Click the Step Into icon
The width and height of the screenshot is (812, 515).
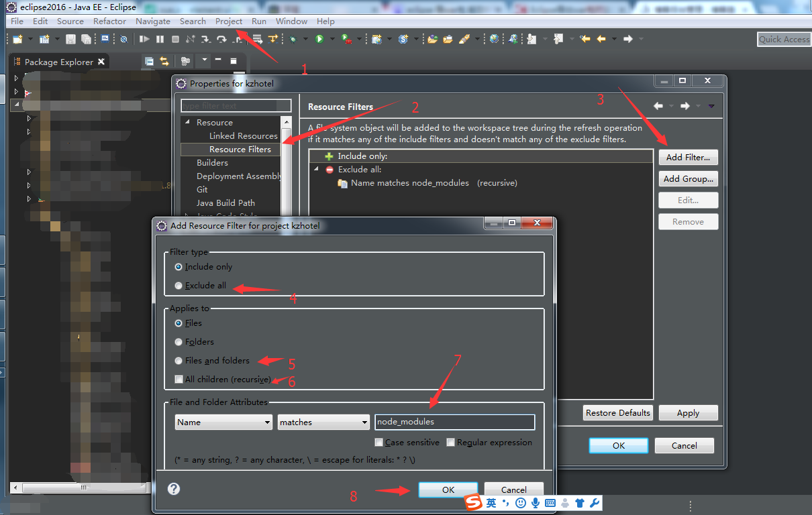205,39
